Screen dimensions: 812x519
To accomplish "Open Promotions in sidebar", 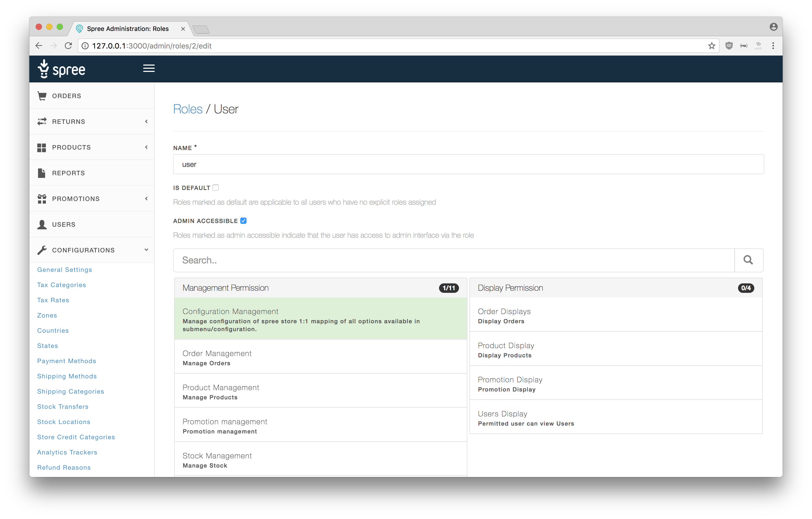I will tap(92, 198).
